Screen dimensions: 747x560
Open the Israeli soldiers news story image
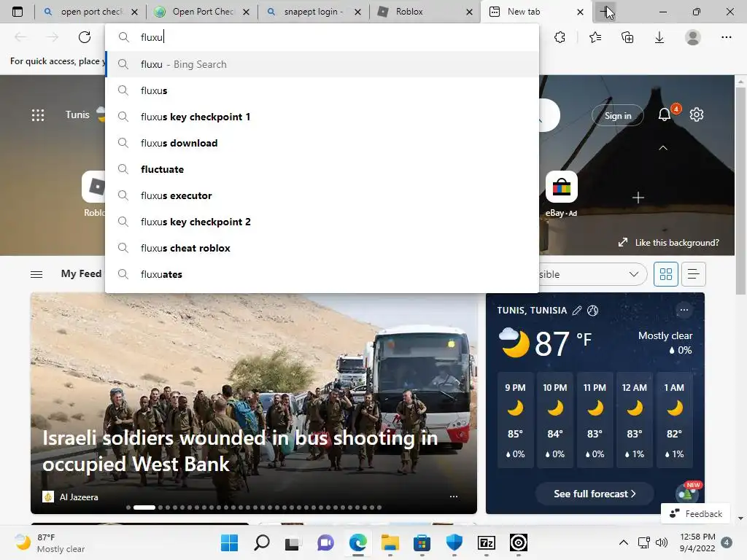253,403
